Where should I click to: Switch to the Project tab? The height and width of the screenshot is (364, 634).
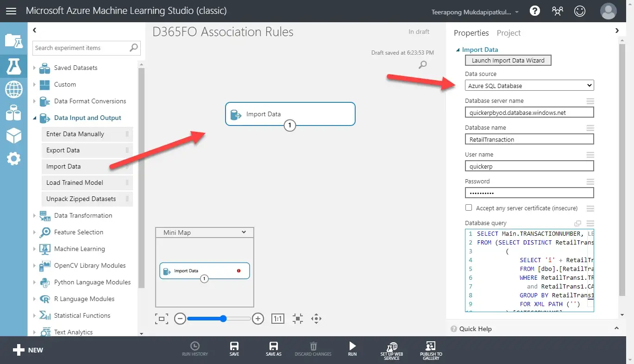pyautogui.click(x=508, y=33)
